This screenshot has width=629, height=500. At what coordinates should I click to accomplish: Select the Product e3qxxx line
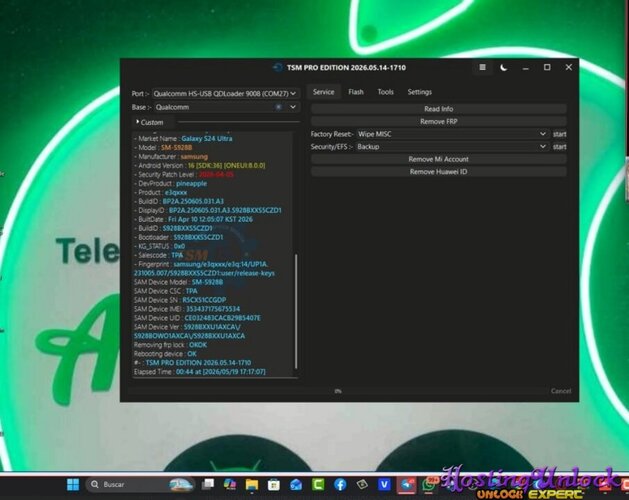point(160,192)
